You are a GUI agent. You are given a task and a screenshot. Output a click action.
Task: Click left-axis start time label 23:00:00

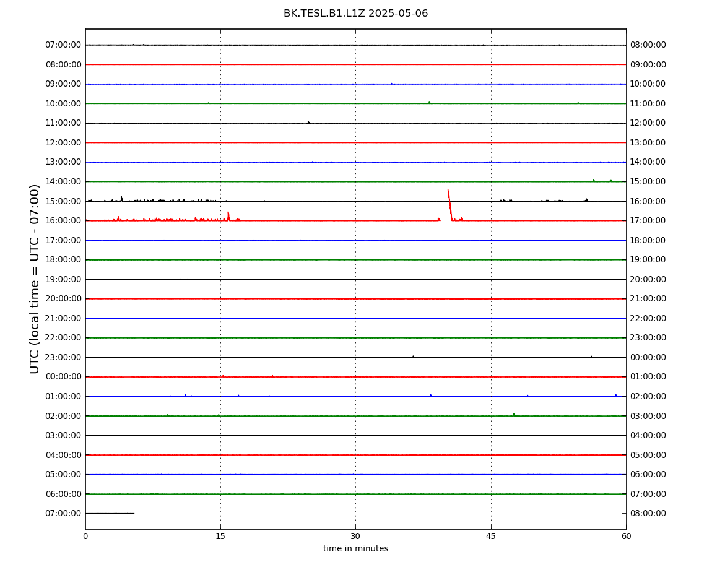[64, 357]
